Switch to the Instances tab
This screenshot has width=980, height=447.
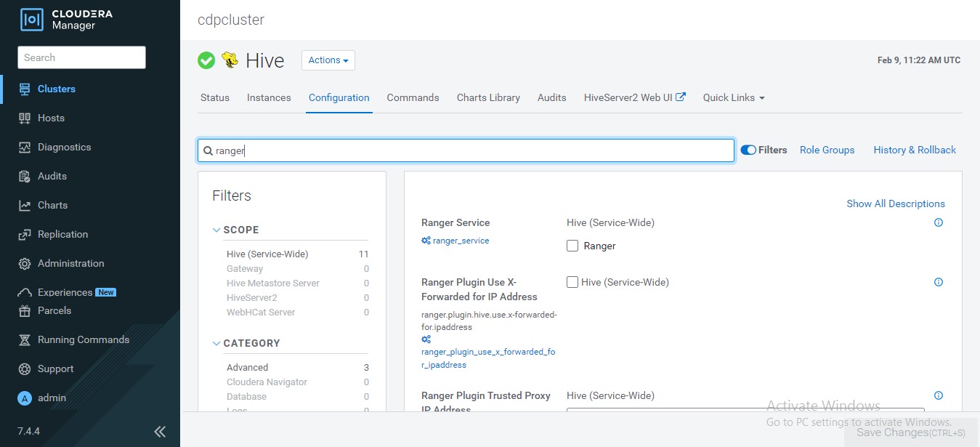(x=268, y=97)
